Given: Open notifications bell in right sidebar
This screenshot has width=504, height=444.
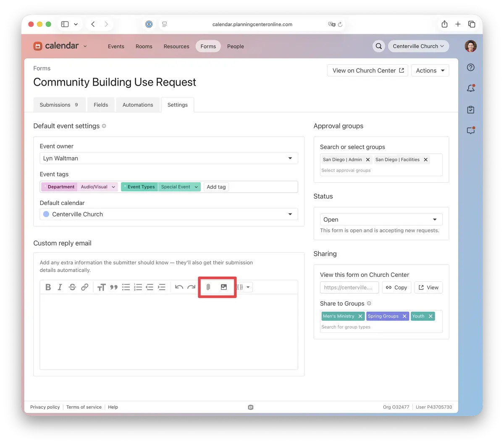Looking at the screenshot, I should click(x=471, y=88).
